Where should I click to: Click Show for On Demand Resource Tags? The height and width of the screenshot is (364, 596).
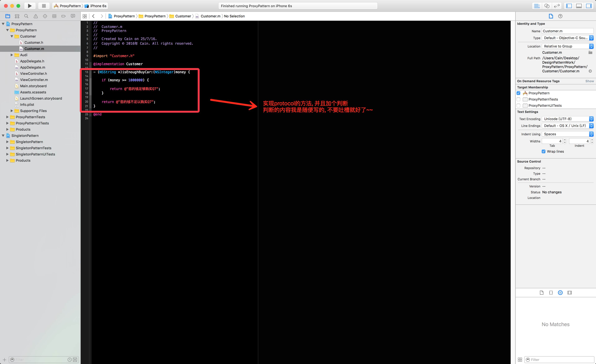point(589,81)
